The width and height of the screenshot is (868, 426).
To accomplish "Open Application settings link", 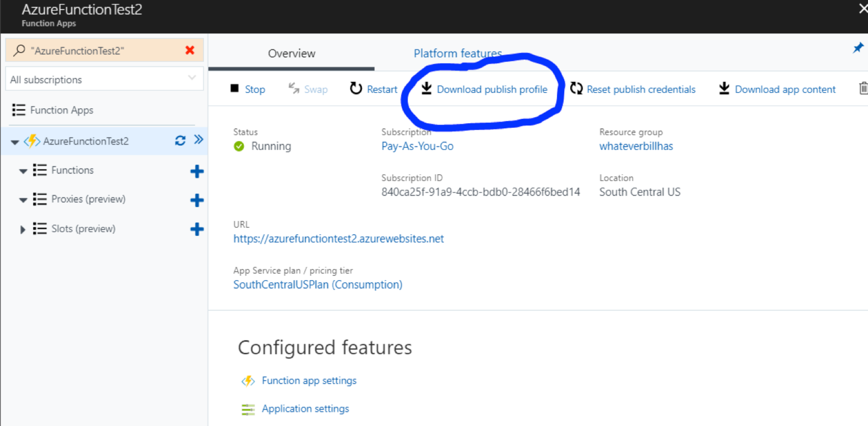I will 305,408.
